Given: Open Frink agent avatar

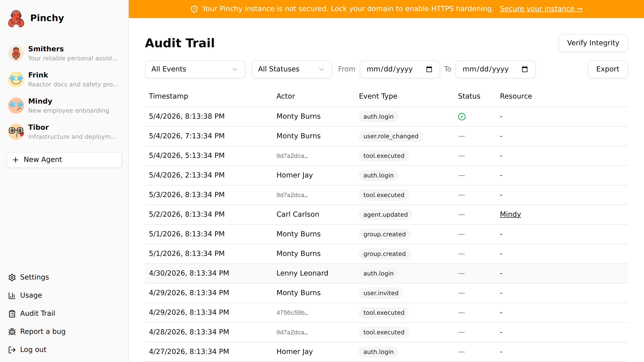Looking at the screenshot, I should pyautogui.click(x=16, y=79).
